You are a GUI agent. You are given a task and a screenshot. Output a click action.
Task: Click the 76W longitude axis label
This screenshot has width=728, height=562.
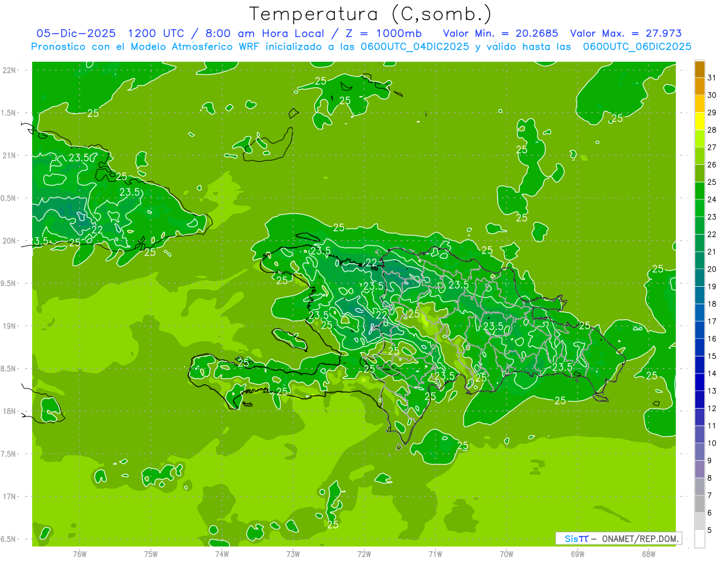[x=79, y=554]
